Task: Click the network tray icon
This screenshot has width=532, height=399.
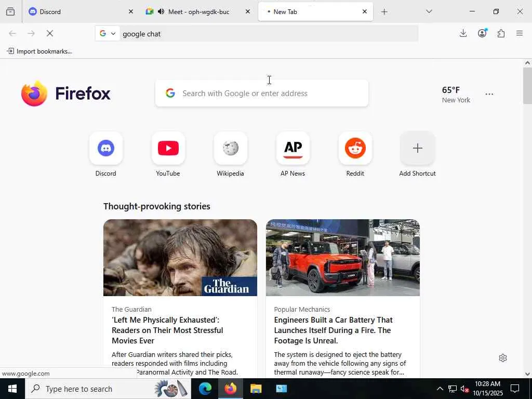Action: (453, 389)
